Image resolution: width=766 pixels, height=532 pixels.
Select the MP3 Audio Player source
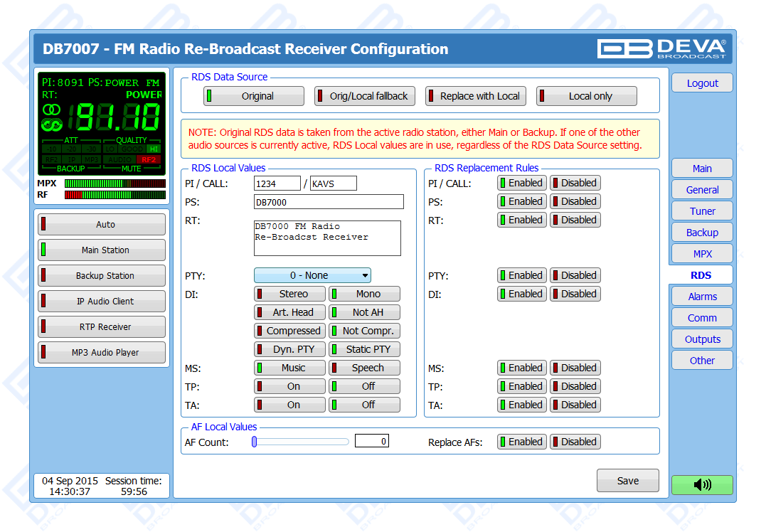tap(102, 353)
